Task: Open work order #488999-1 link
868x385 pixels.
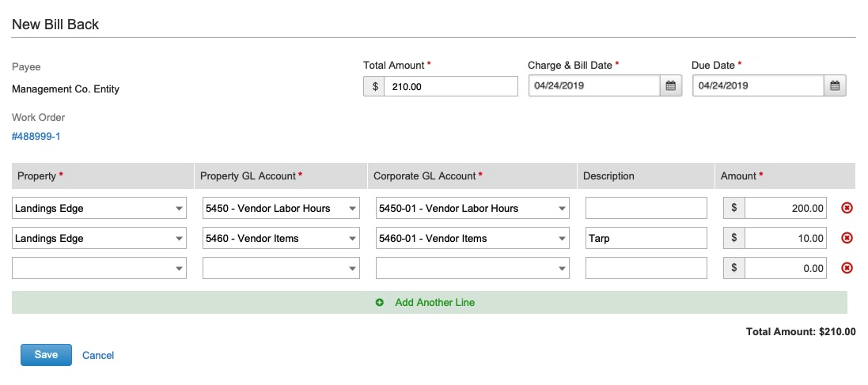Action: coord(36,137)
